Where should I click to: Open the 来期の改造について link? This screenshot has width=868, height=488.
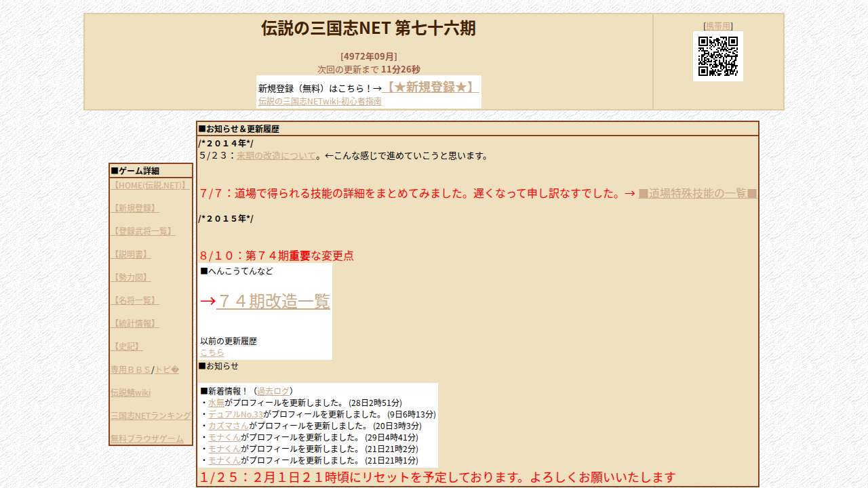click(x=276, y=155)
